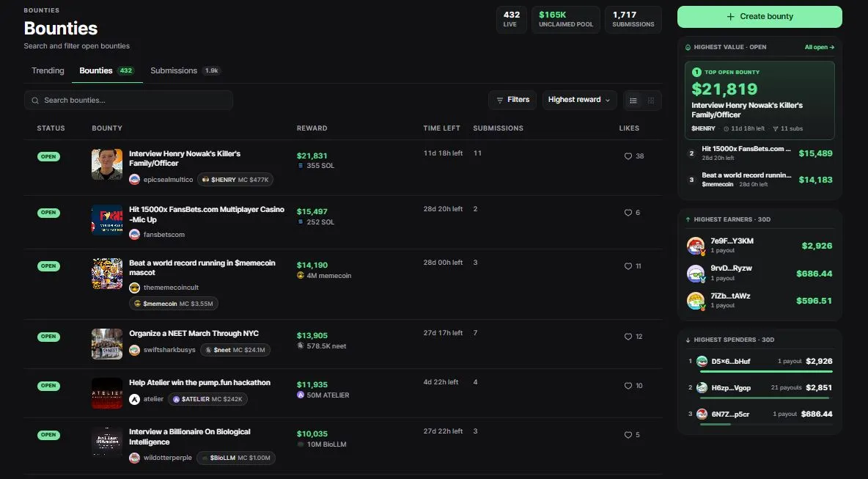Open 7iZb...tAWz earner avatar

point(696,301)
